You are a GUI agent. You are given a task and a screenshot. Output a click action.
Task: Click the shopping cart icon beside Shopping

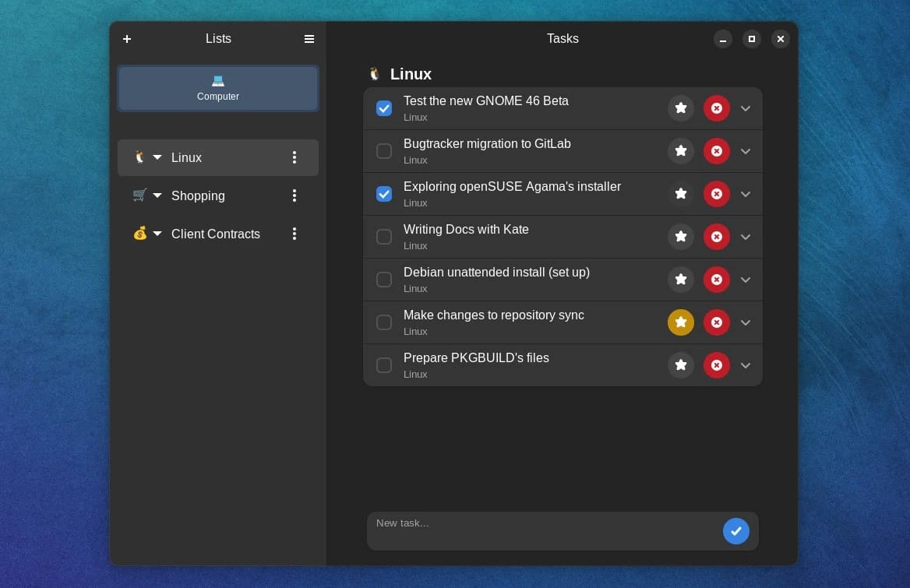[x=139, y=195]
